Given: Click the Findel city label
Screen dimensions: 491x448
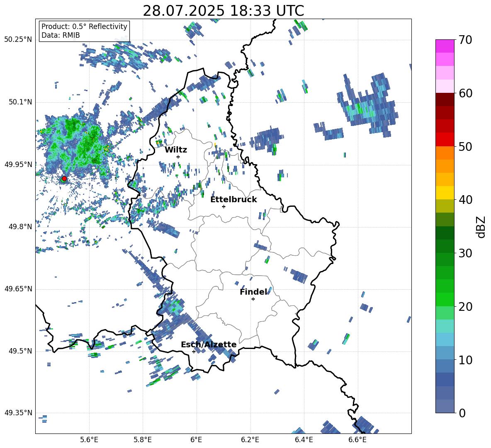Looking at the screenshot, I should 254,292.
